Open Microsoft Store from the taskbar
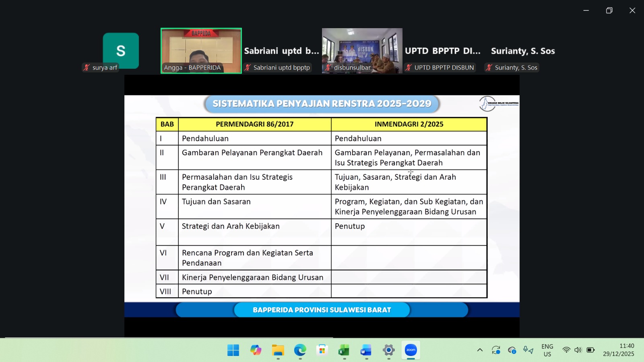Image resolution: width=644 pixels, height=362 pixels. tap(322, 350)
